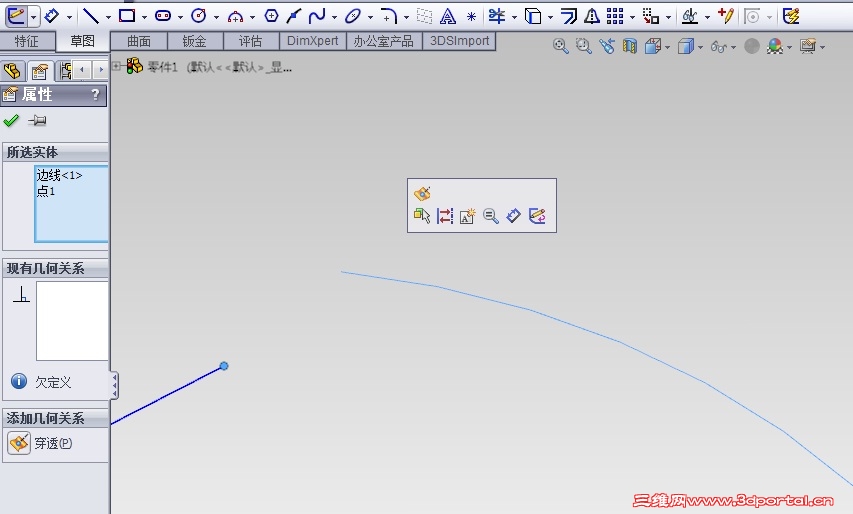
Task: Open the FeatureManager design tree tab
Action: 13,71
